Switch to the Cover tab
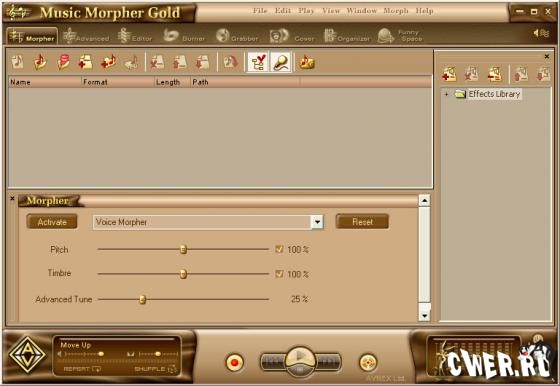Viewport: 560px width, 386px height. (x=292, y=37)
